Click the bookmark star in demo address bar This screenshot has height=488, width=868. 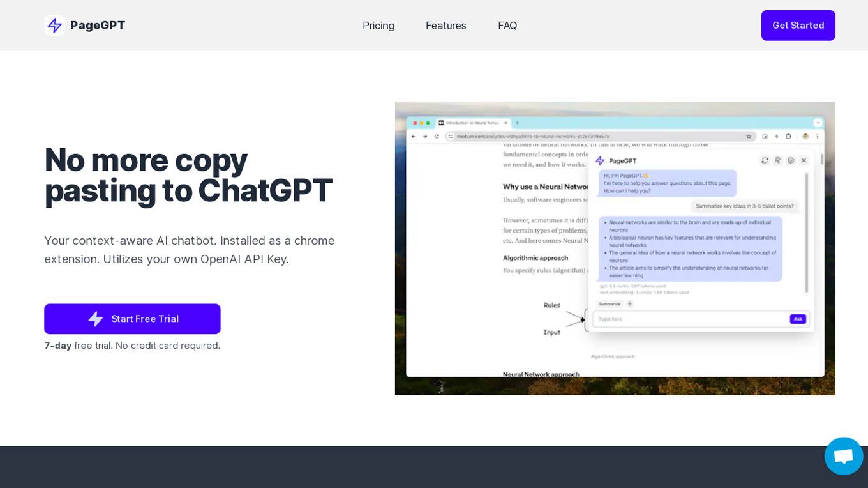(x=749, y=136)
